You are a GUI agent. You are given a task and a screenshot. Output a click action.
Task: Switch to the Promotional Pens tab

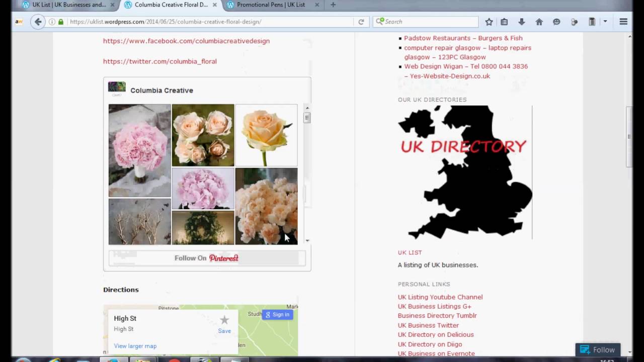pos(271,5)
